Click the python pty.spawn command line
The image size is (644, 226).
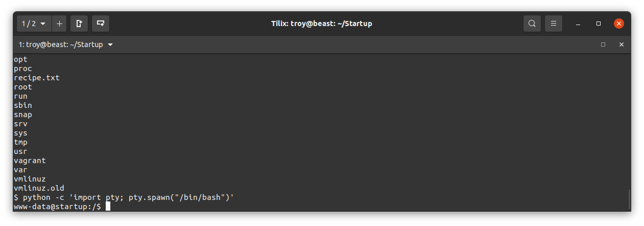pyautogui.click(x=124, y=197)
